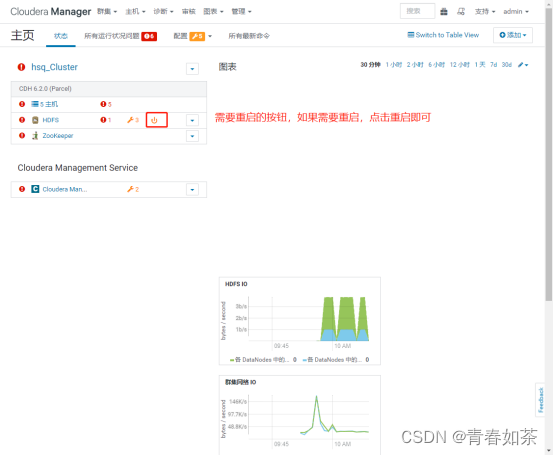
Task: Click the red status icon on the hosts row
Action: point(22,104)
